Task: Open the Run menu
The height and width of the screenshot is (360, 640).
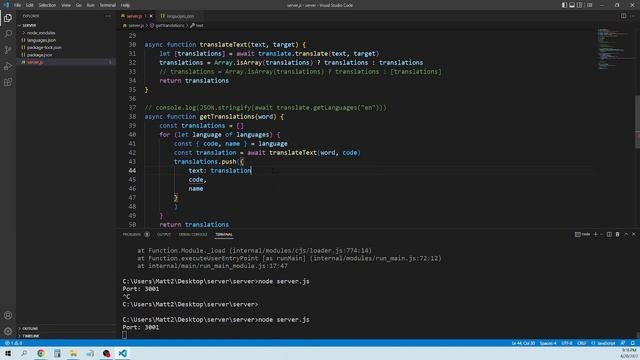Action: pos(90,5)
